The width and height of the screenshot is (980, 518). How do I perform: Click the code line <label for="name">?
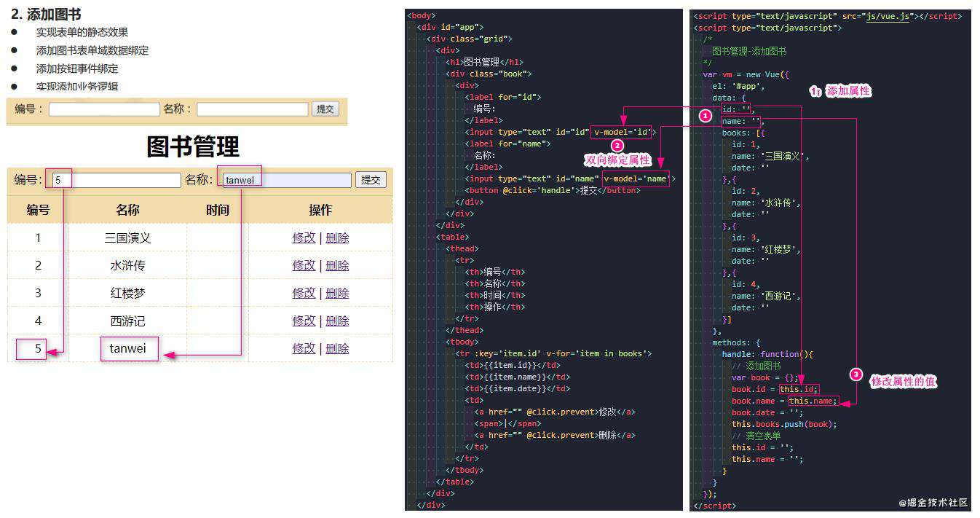click(507, 144)
